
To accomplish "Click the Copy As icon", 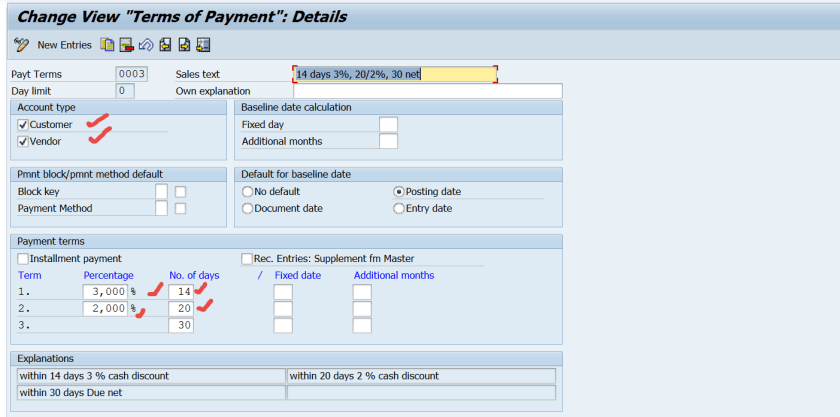I will (x=108, y=45).
